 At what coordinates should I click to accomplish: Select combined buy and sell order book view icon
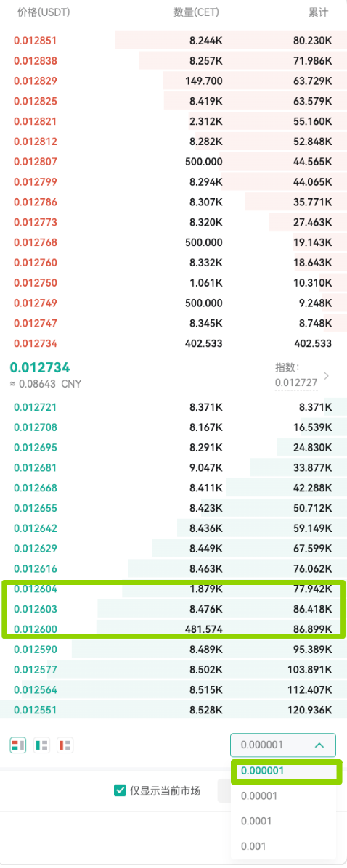18,745
